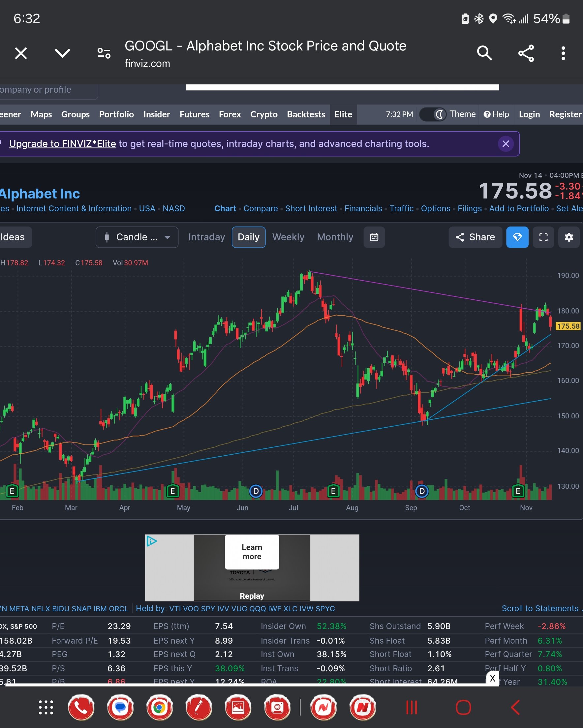Open the Groups menu item
583x728 pixels.
[75, 114]
